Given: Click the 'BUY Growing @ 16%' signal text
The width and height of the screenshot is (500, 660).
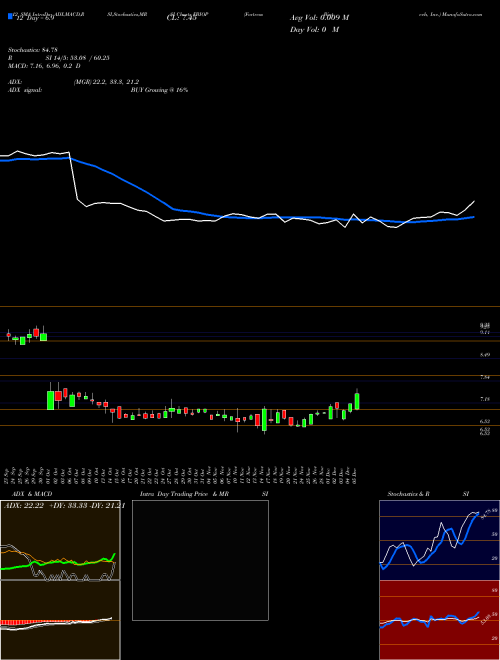Looking at the screenshot, I should tap(159, 90).
